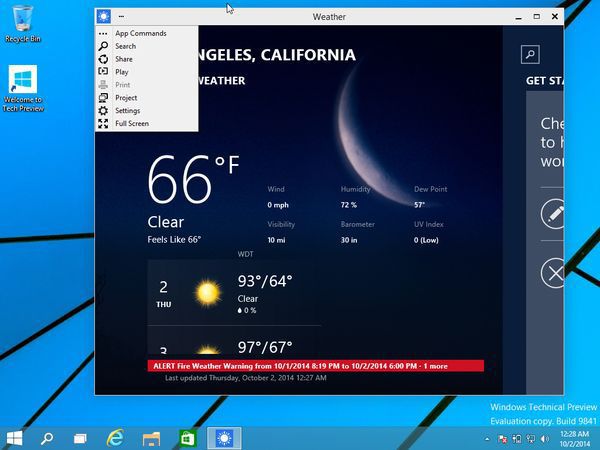
Task: Open the Store app from taskbar
Action: 188,438
